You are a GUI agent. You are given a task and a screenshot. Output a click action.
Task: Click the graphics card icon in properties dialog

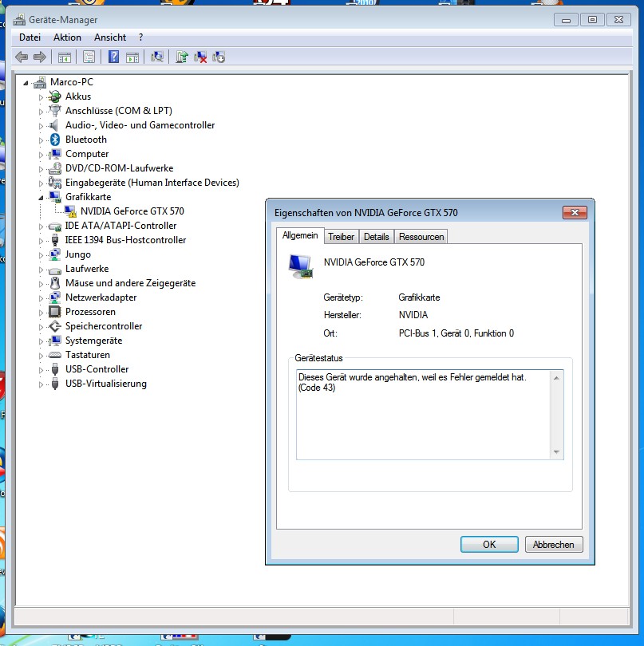301,266
